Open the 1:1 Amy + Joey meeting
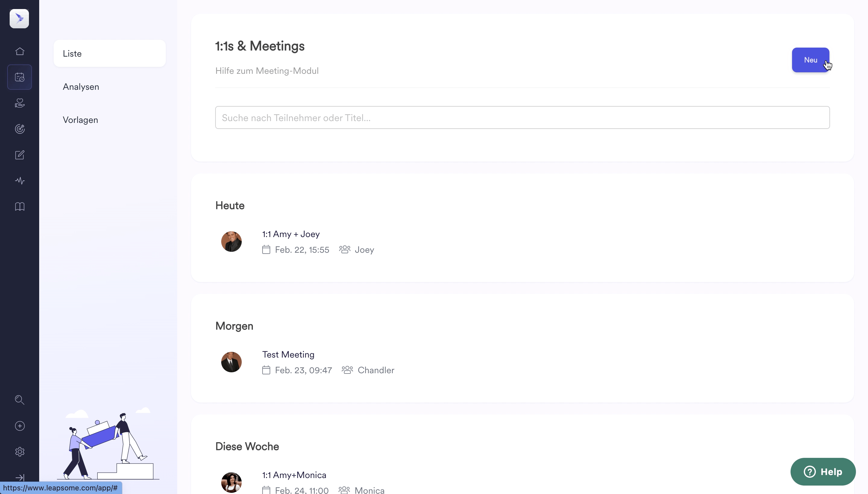 coord(291,234)
